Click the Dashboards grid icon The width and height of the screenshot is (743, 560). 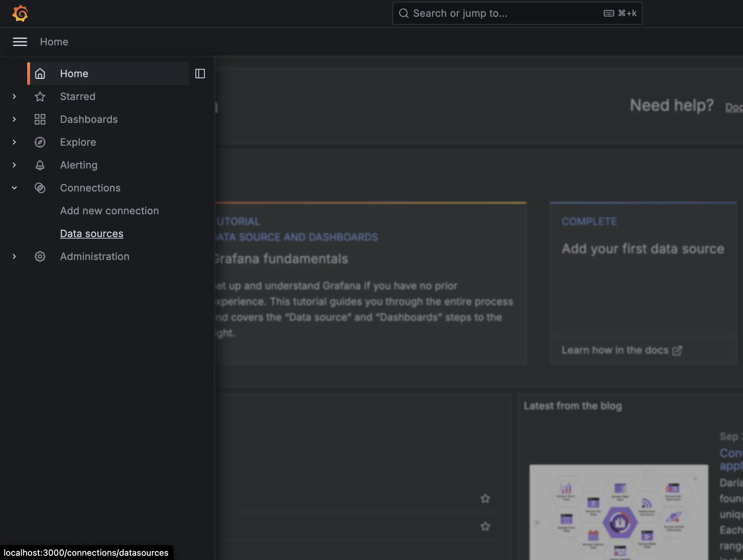coord(40,119)
